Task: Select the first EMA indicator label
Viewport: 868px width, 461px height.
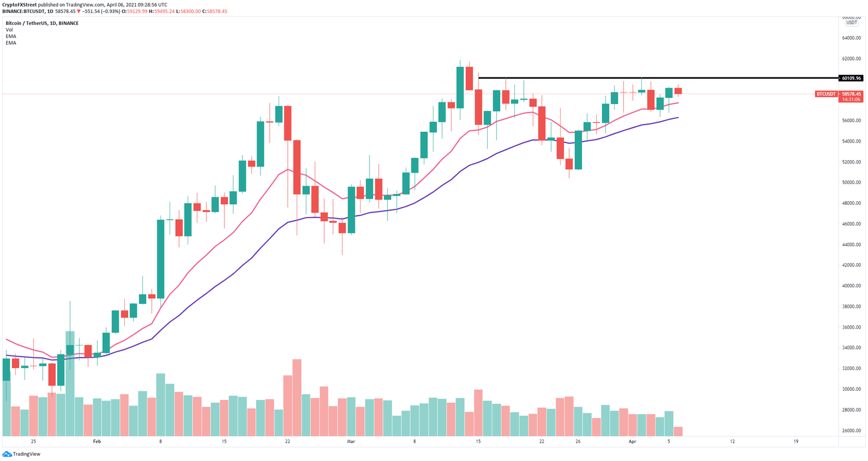Action: [11, 36]
